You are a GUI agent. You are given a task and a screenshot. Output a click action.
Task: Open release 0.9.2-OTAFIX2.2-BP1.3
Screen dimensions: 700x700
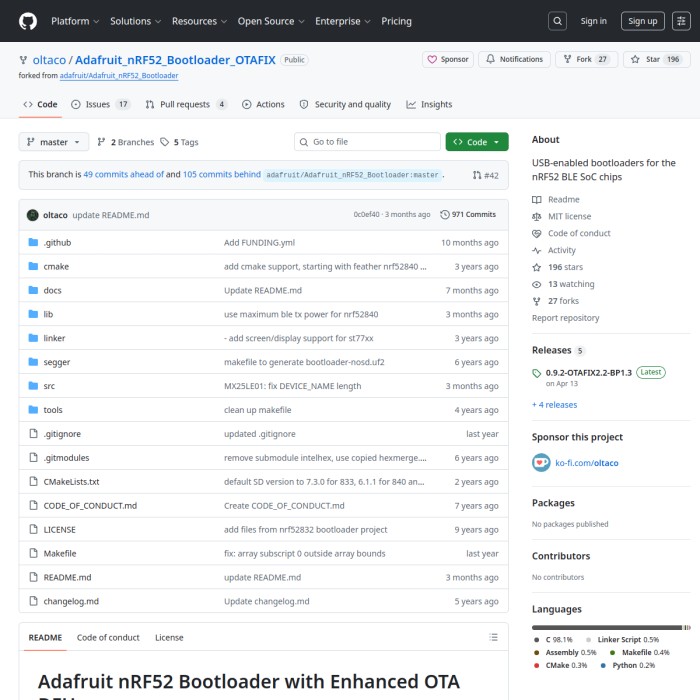tap(588, 373)
